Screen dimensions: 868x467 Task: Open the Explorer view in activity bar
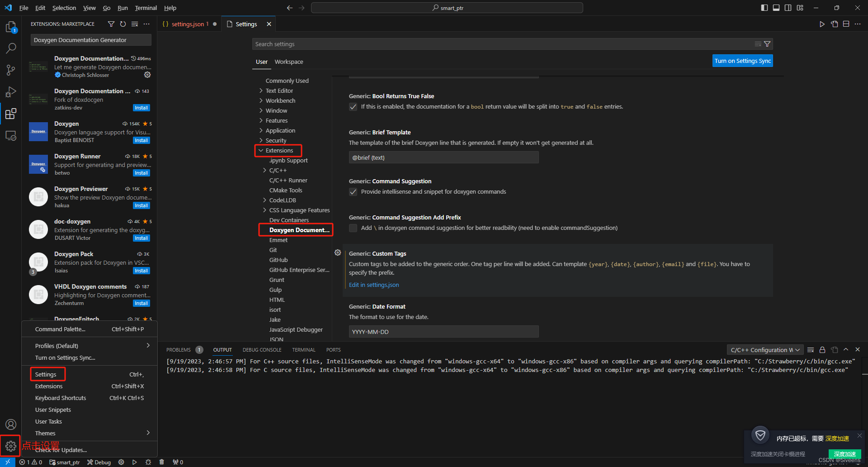[x=11, y=28]
